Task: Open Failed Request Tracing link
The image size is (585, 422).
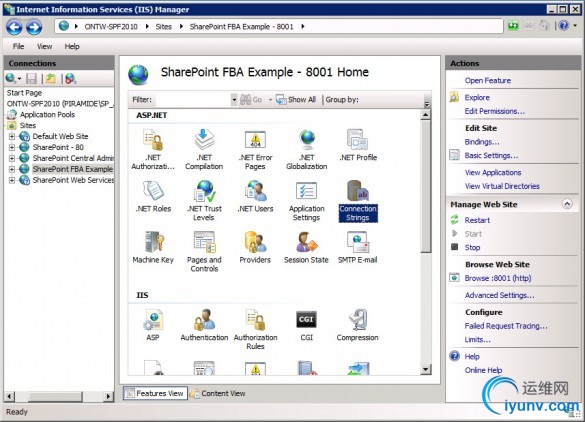Action: pyautogui.click(x=506, y=326)
